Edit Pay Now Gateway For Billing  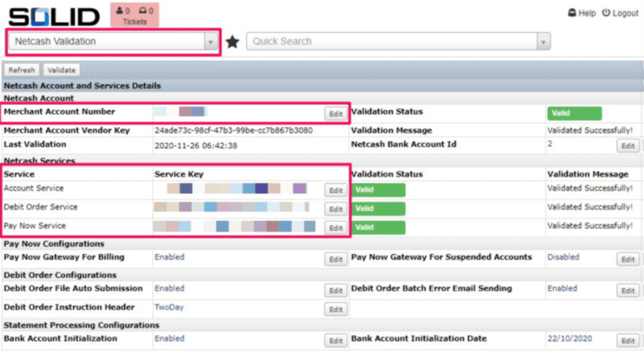(x=336, y=259)
